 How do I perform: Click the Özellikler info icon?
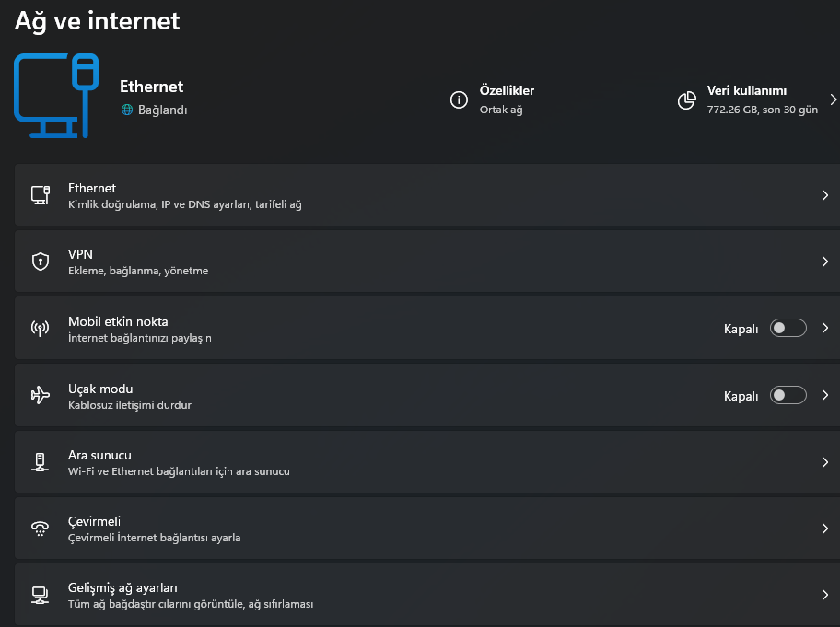click(459, 99)
